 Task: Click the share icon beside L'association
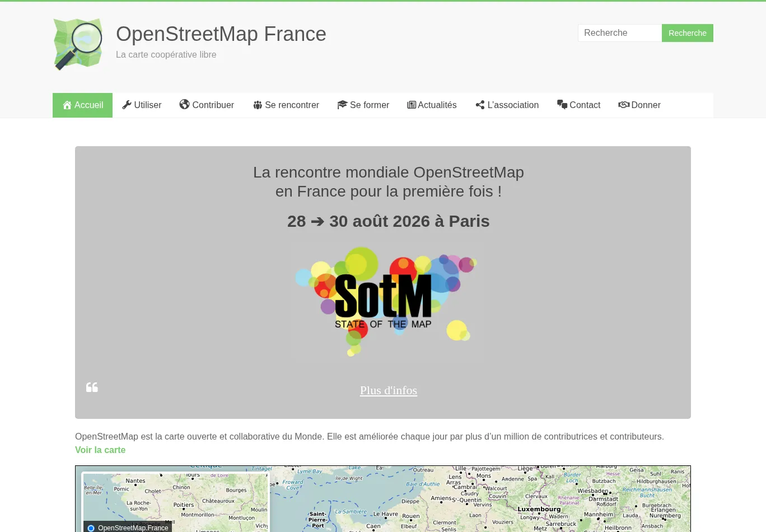[480, 105]
